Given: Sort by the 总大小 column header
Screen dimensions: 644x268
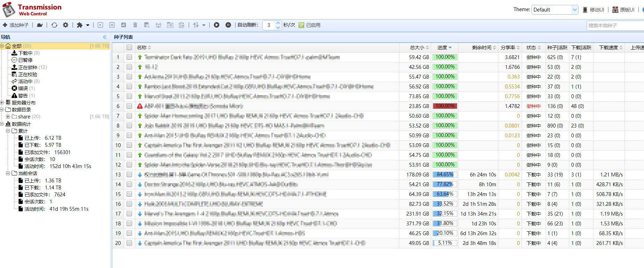Looking at the screenshot, I should (x=417, y=48).
